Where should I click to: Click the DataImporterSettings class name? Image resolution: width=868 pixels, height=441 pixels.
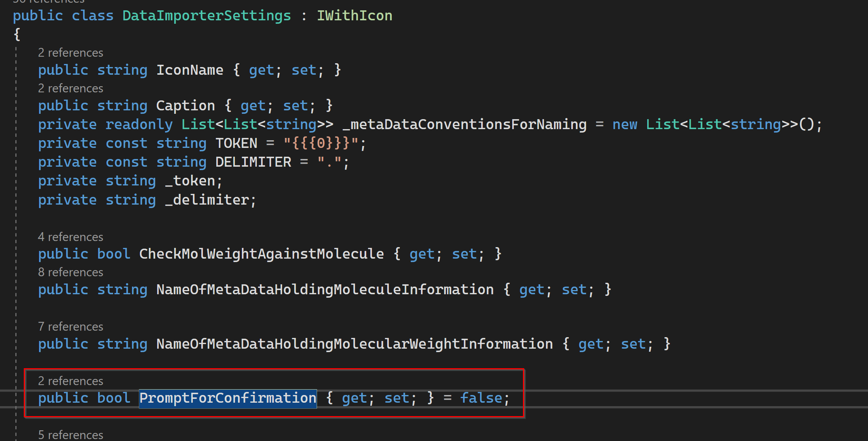click(207, 16)
